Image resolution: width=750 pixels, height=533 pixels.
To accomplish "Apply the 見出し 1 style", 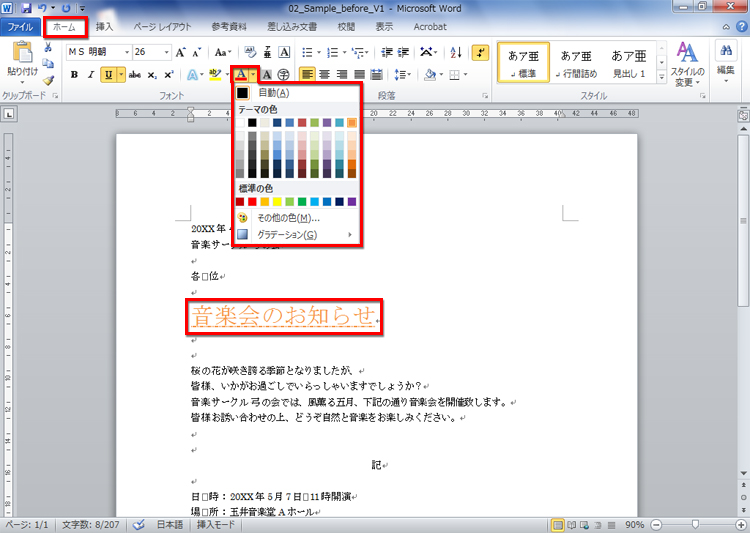I will pos(629,63).
